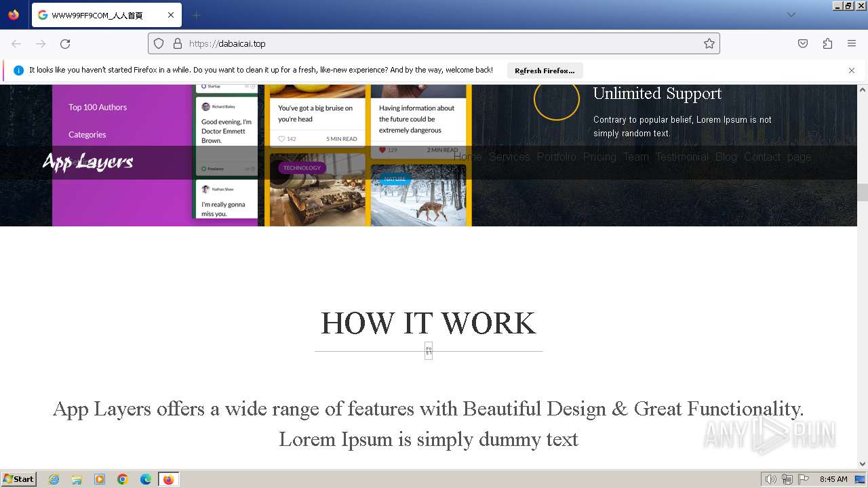The width and height of the screenshot is (868, 488).
Task: Open File Explorer from the taskbar
Action: click(x=77, y=479)
